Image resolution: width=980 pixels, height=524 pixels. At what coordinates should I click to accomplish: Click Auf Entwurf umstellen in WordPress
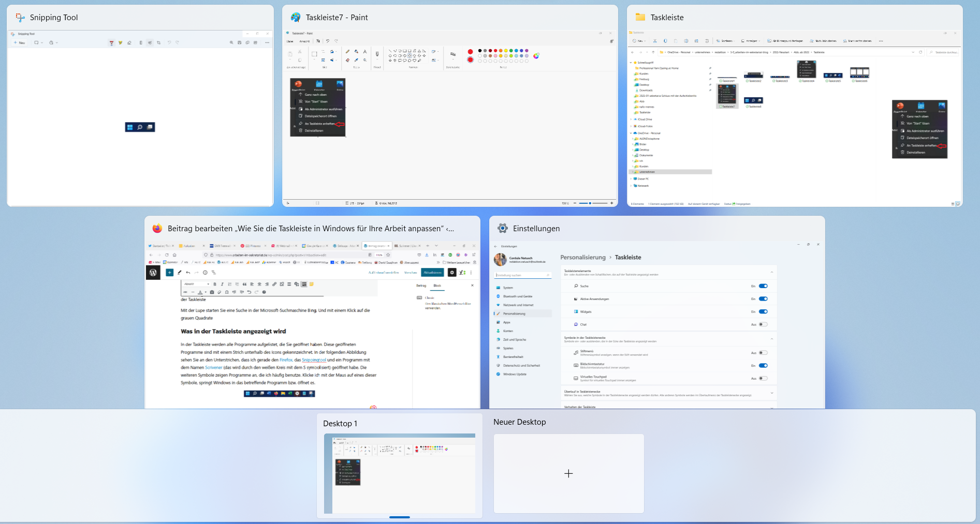(x=384, y=273)
